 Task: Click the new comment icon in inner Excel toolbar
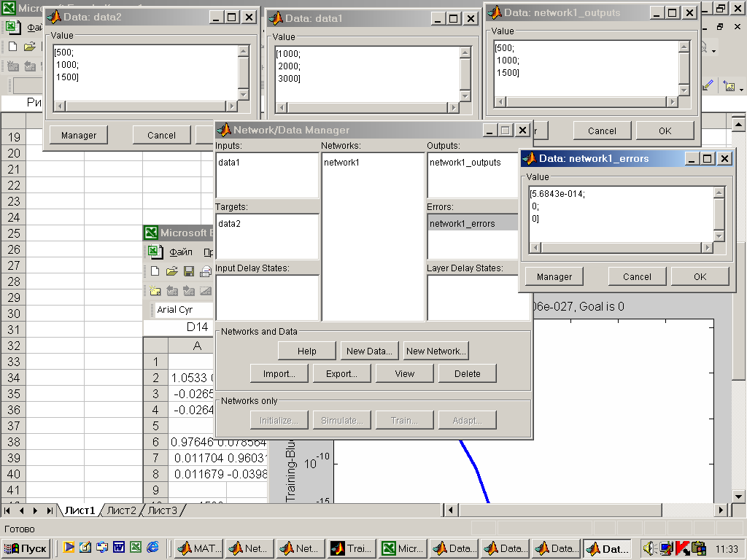[155, 290]
